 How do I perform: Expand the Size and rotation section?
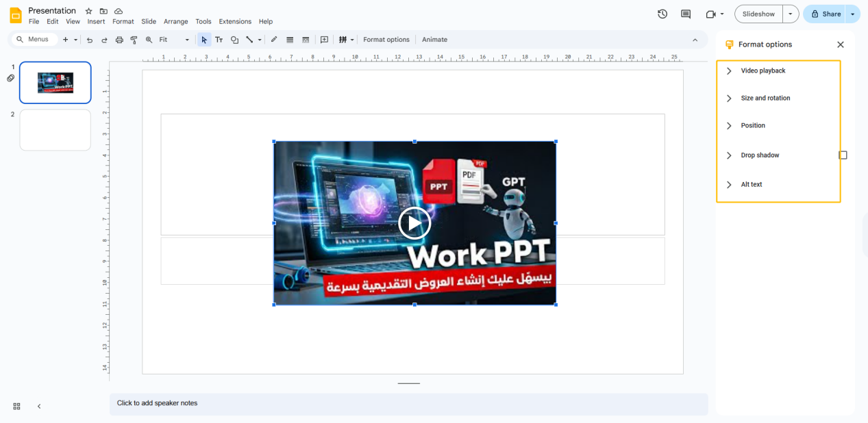click(765, 99)
